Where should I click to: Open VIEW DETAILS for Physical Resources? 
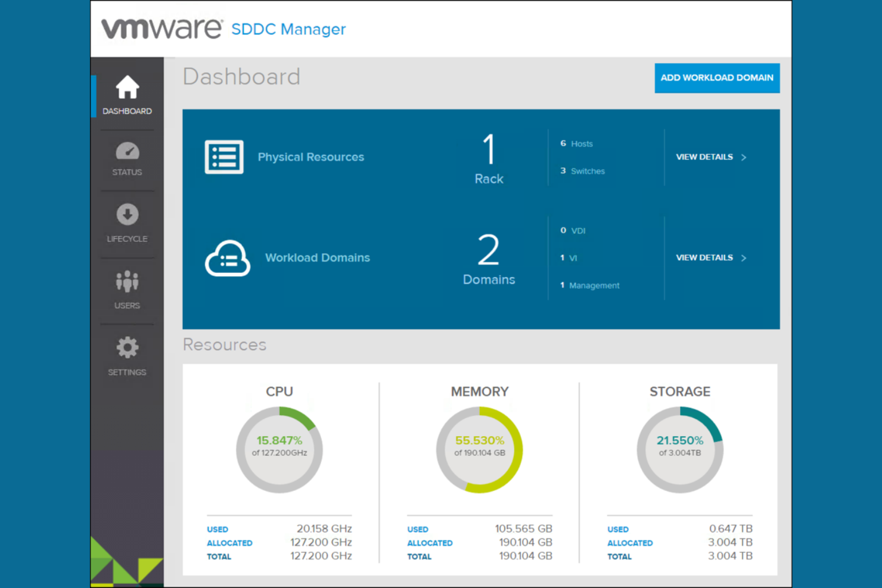click(705, 157)
